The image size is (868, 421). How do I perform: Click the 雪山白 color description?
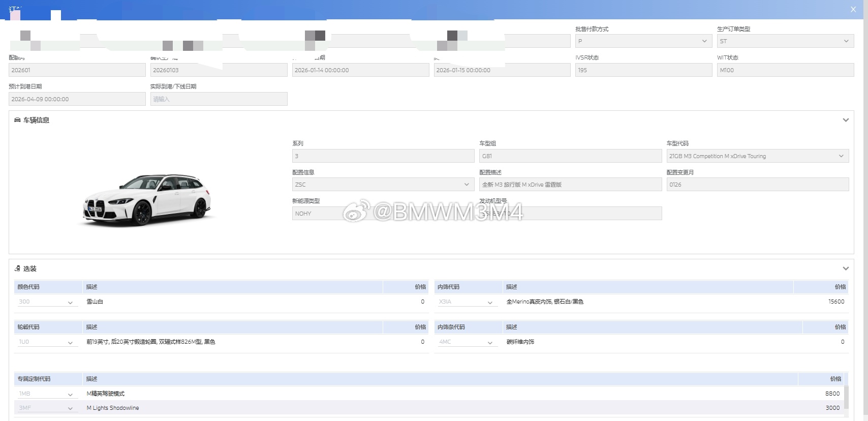(95, 302)
